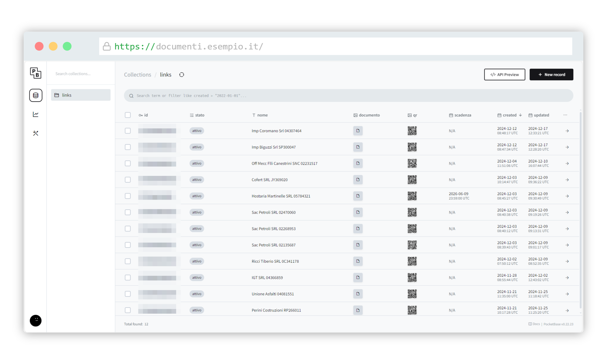Go to Collections breadcrumb
Viewport: 607px width, 364px height.
point(137,75)
